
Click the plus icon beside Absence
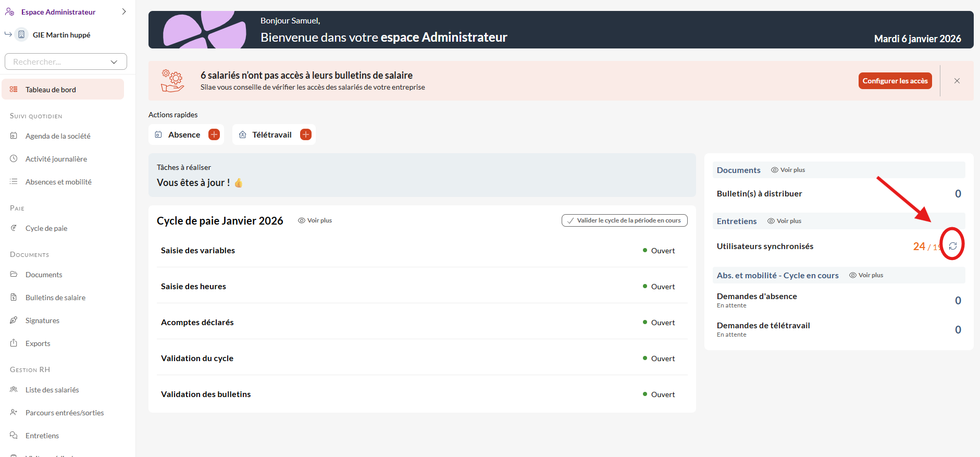point(214,134)
